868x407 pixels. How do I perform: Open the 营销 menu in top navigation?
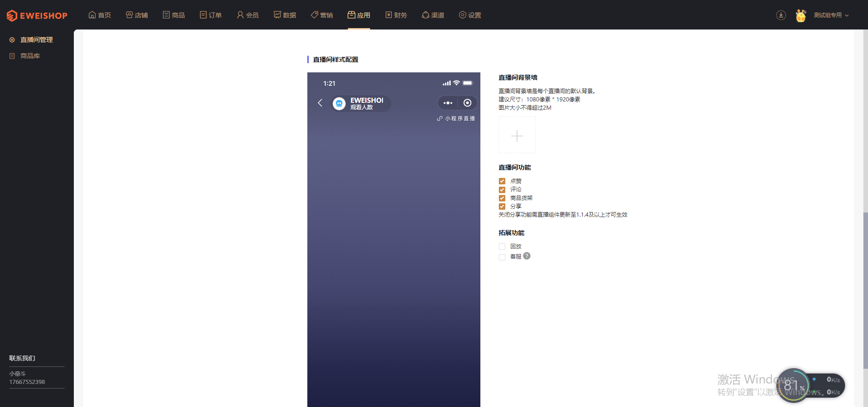[x=322, y=15]
